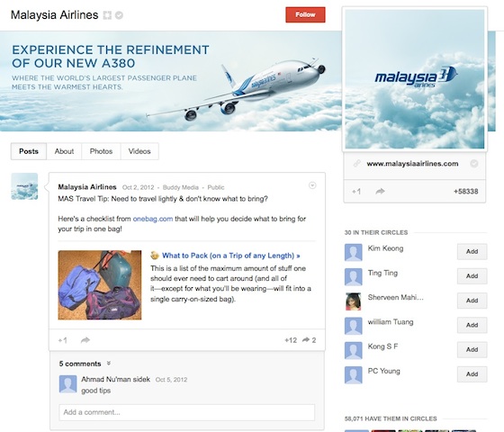Open the onebag.com link
504x432 pixels.
(153, 219)
